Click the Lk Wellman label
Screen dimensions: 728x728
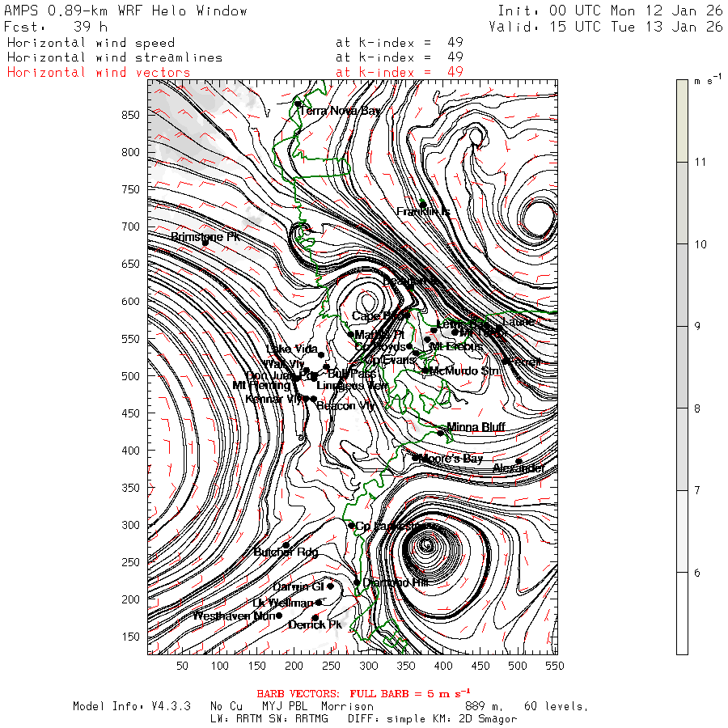[x=283, y=603]
